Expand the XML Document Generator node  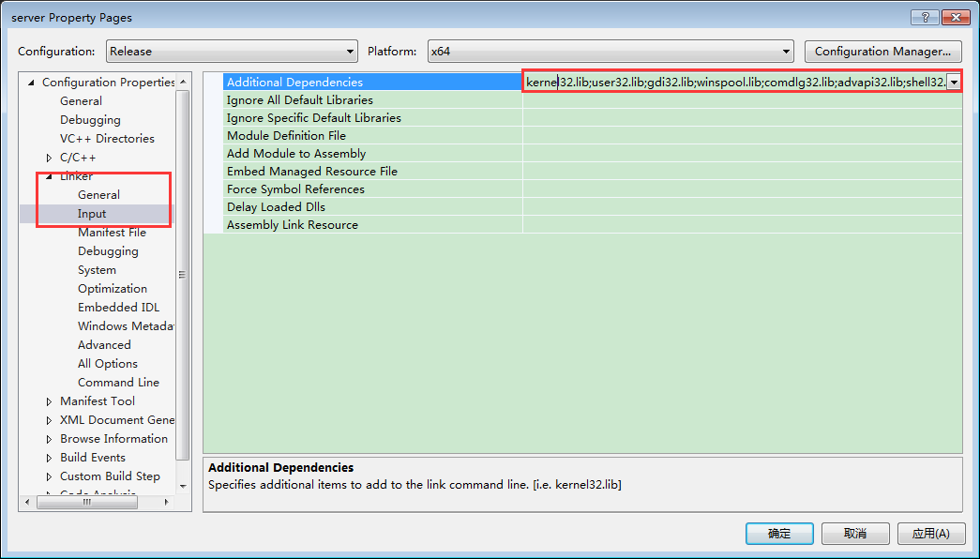[49, 419]
